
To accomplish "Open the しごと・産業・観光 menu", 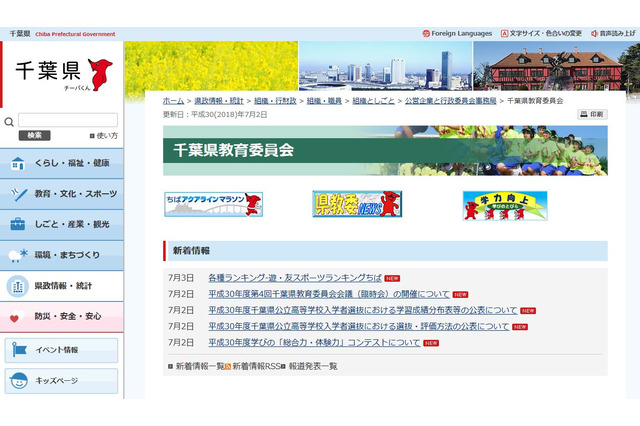I will pos(62,224).
